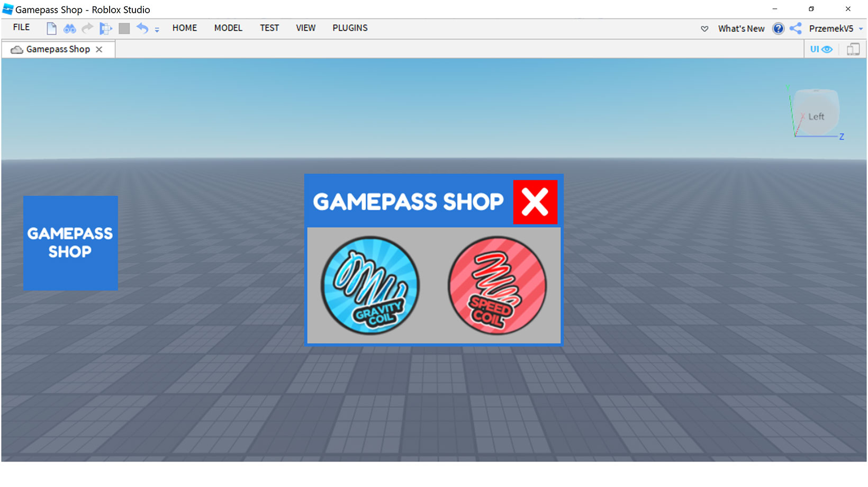Click the Roblox Studio title bar logo
Screen dimensions: 868x487
click(x=7, y=9)
